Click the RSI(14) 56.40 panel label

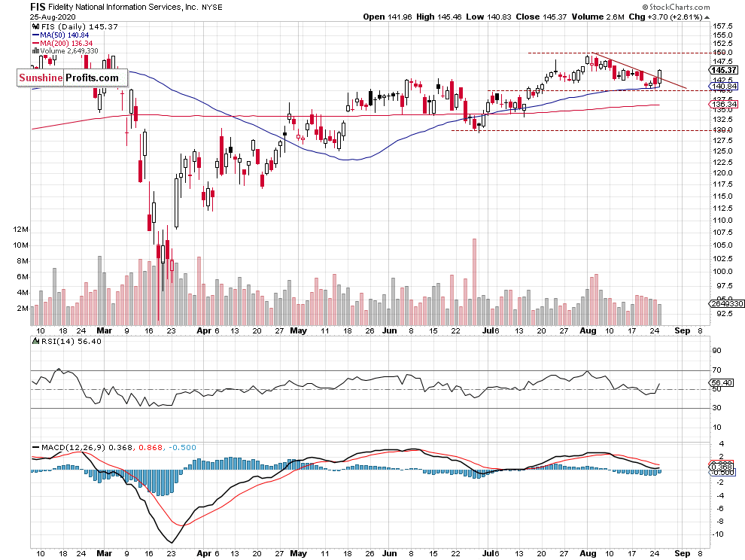point(71,341)
